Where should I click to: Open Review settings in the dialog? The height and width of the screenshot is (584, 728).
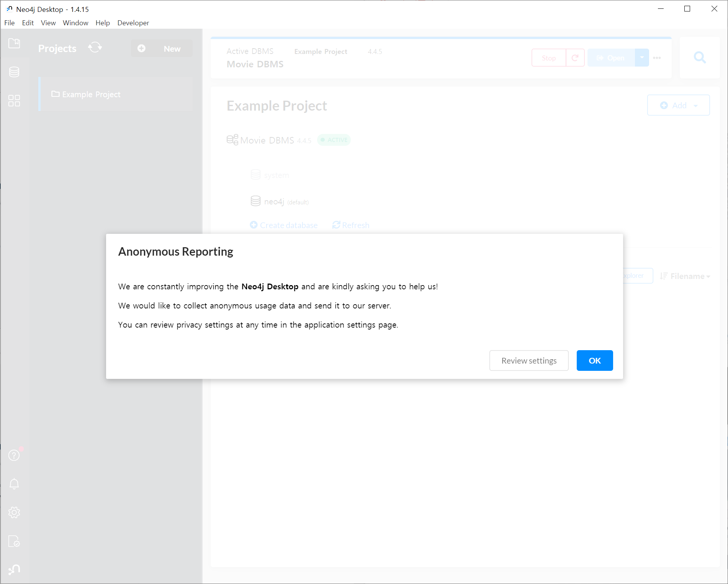point(529,361)
